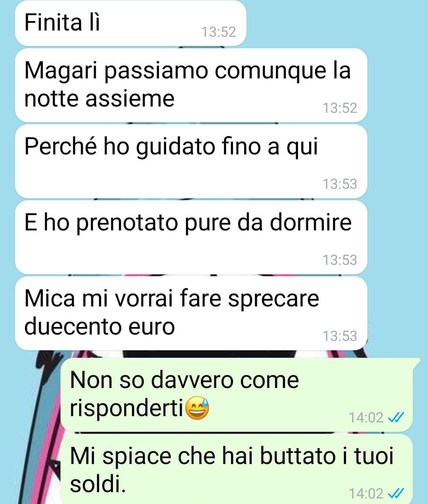Image resolution: width=428 pixels, height=504 pixels.
Task: Tap 'Mi spiace che hai buttato i tuoi soldi' message
Action: (x=237, y=469)
